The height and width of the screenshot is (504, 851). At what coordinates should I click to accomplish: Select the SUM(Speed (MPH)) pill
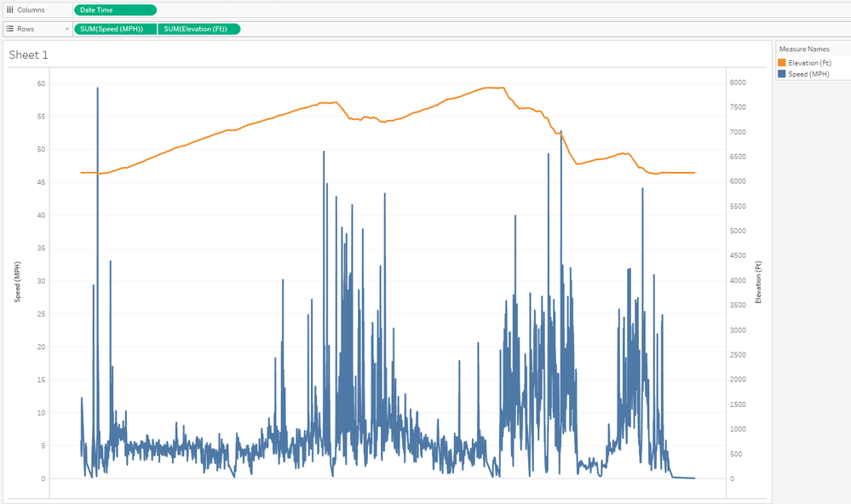pyautogui.click(x=116, y=29)
